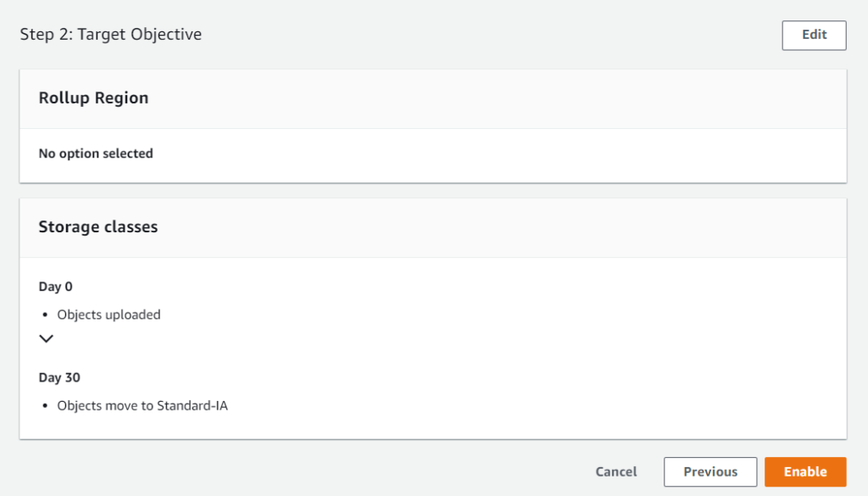Click the word 'classes' in Storage classes
The height and width of the screenshot is (496, 868).
click(x=131, y=227)
